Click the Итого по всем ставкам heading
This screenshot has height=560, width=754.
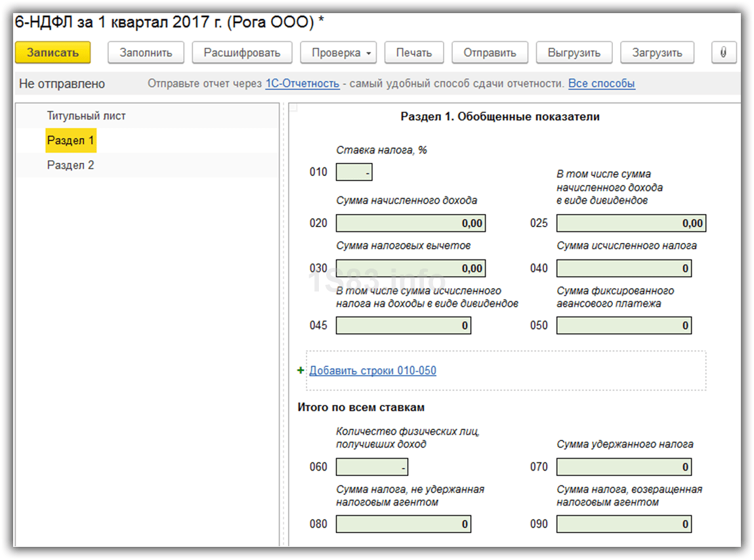[361, 407]
